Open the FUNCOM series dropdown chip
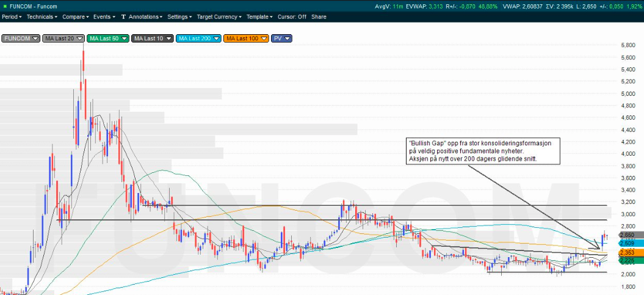The height and width of the screenshot is (295, 644). (x=21, y=38)
